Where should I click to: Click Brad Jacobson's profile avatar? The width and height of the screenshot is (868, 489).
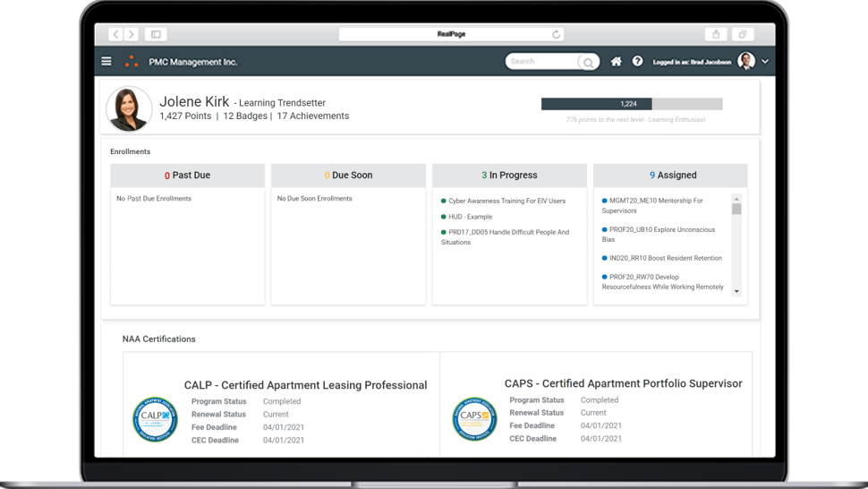746,62
